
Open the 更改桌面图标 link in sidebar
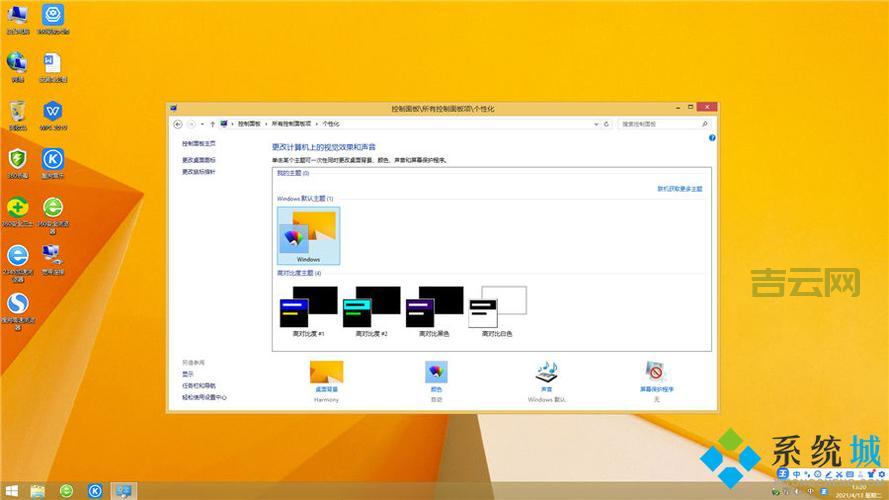point(198,160)
